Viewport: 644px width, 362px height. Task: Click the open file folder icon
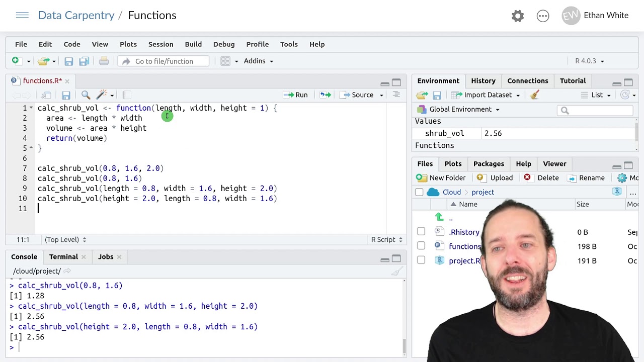[43, 61]
